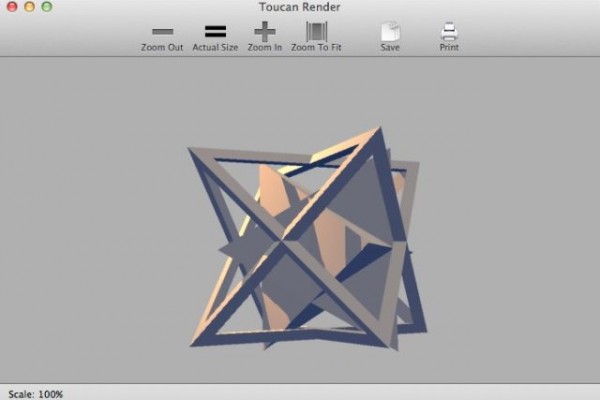
Task: Click the rendered 3D polyhedron image
Action: tap(307, 238)
